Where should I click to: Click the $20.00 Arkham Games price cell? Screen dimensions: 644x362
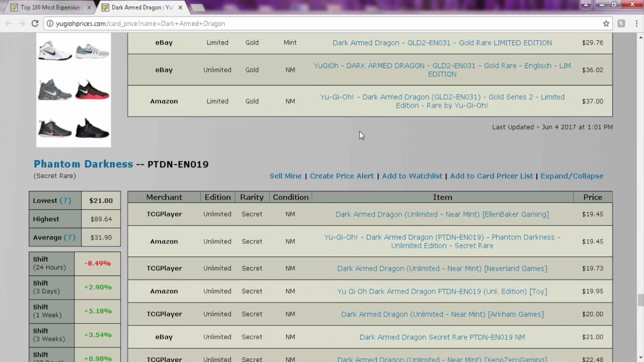tap(593, 314)
